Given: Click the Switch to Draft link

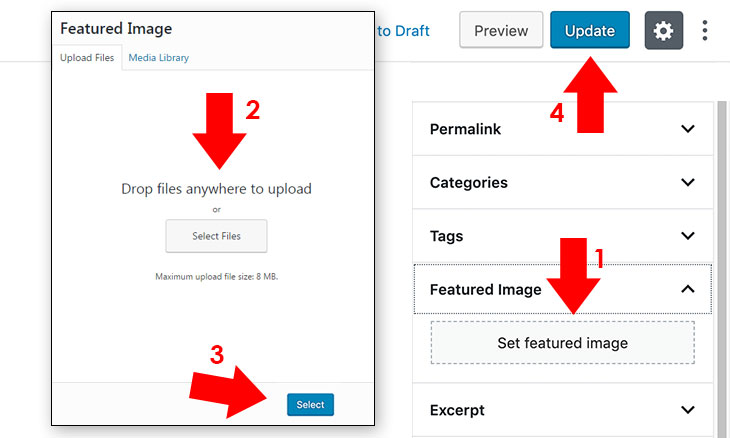Looking at the screenshot, I should [x=402, y=31].
